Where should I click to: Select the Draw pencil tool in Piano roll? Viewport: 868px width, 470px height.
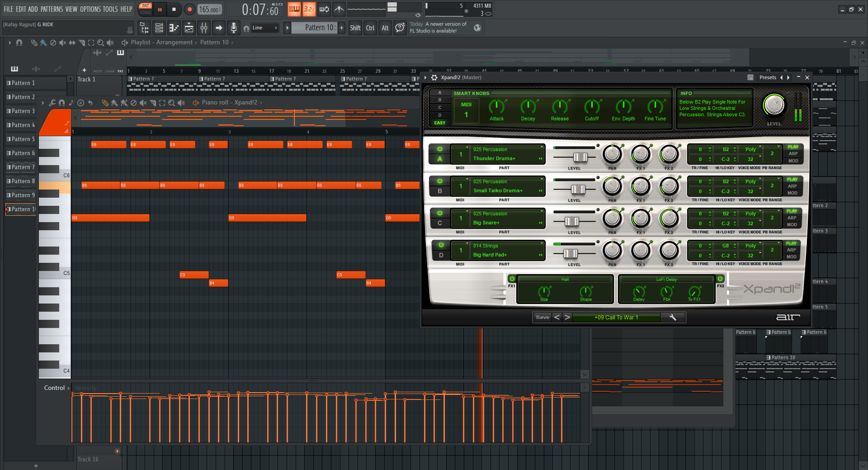(x=105, y=103)
